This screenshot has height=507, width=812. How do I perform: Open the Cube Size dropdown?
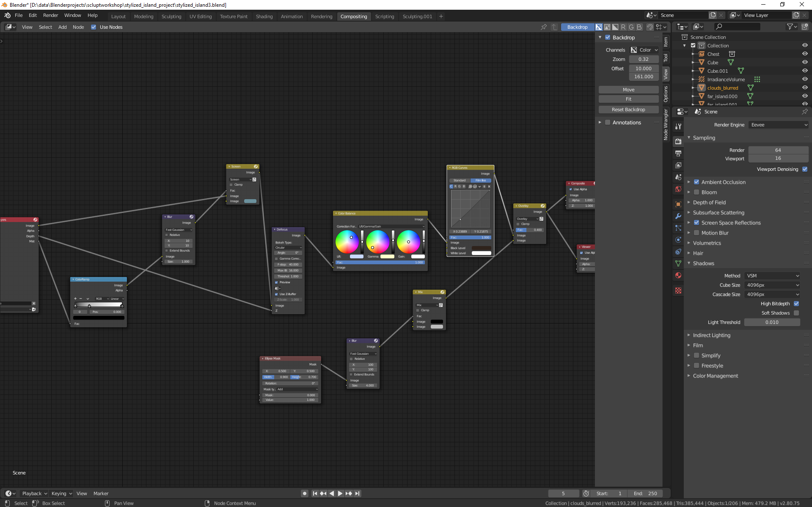[x=772, y=285]
